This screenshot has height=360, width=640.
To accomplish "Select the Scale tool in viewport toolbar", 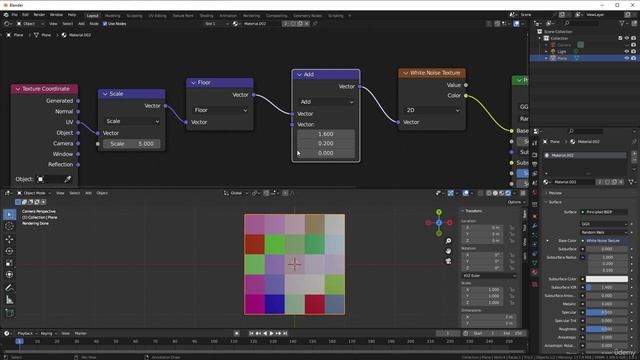I will click(9, 263).
